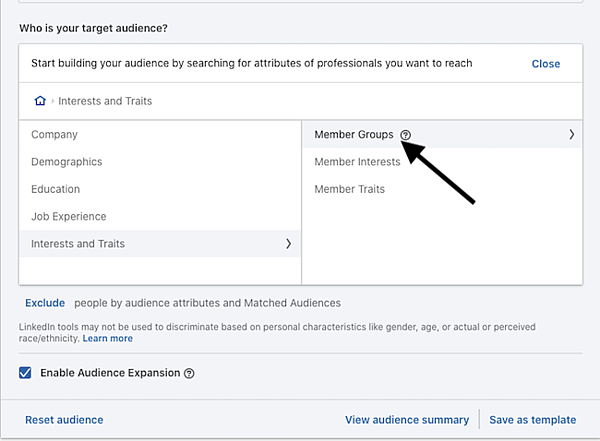Open the help icon beside Member Groups
Image resolution: width=600 pixels, height=441 pixels.
pos(405,135)
